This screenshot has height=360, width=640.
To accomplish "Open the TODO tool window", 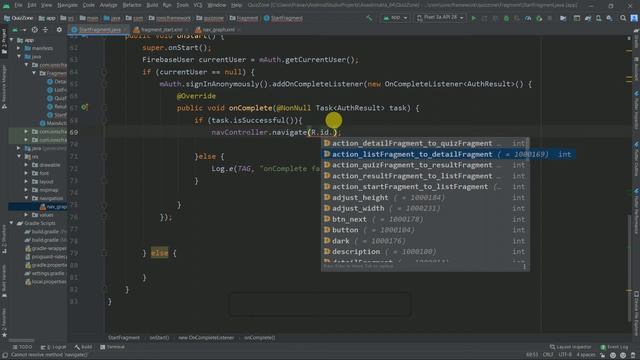I will coord(22,347).
